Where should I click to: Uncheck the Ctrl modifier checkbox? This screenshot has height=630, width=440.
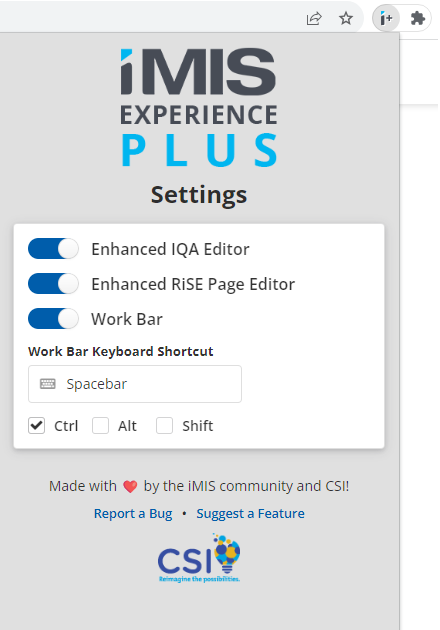point(37,425)
